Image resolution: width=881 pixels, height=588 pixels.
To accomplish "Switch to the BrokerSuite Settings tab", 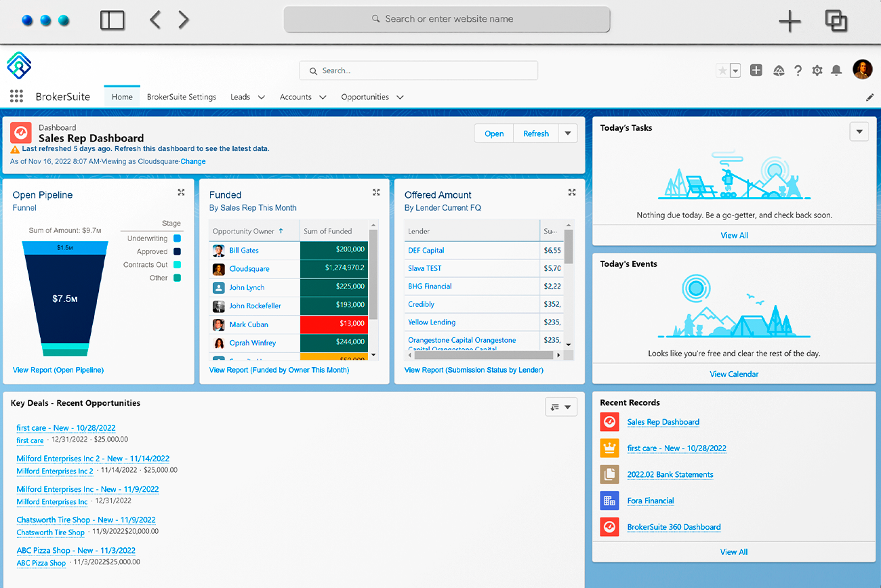I will point(182,97).
